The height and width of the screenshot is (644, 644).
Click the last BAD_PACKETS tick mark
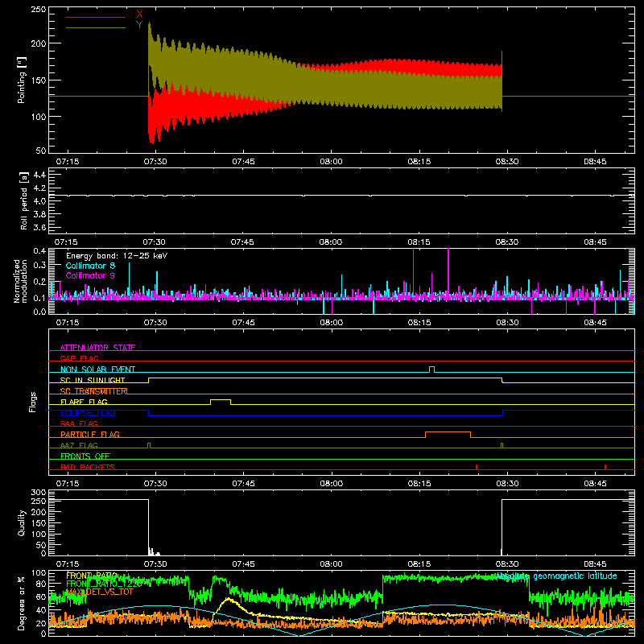(x=605, y=467)
